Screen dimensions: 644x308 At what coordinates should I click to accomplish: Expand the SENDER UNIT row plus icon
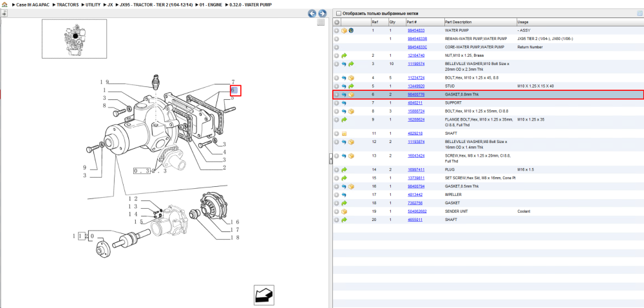point(336,211)
